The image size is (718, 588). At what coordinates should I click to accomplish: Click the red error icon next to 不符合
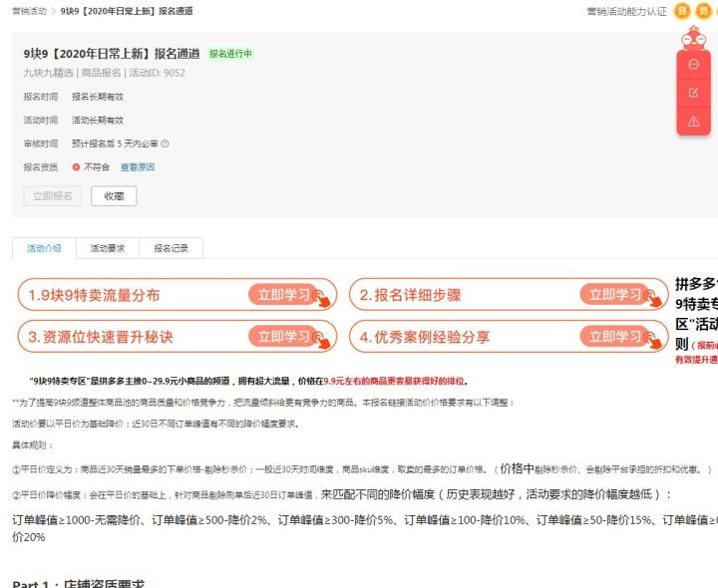pyautogui.click(x=76, y=167)
